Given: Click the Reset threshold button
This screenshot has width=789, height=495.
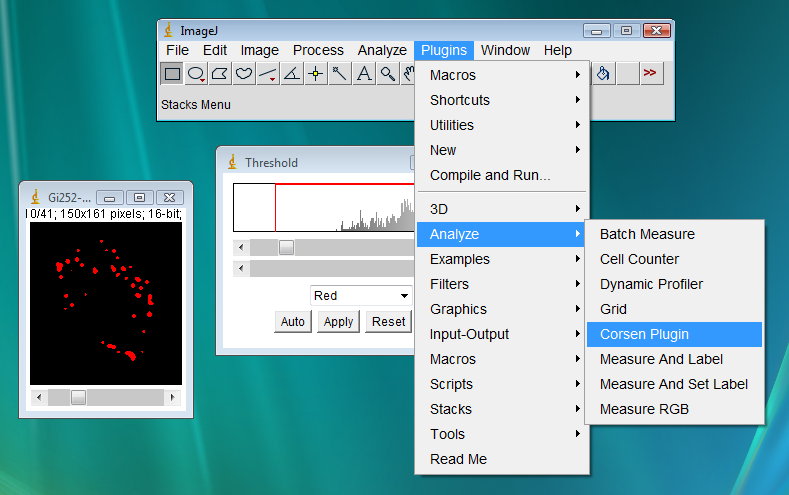Looking at the screenshot, I should (x=388, y=321).
